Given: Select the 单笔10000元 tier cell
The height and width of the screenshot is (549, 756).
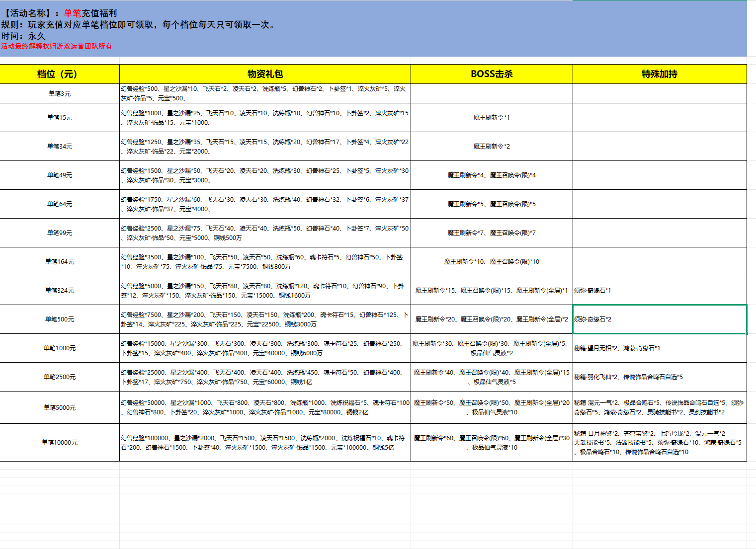Looking at the screenshot, I should click(x=60, y=442).
